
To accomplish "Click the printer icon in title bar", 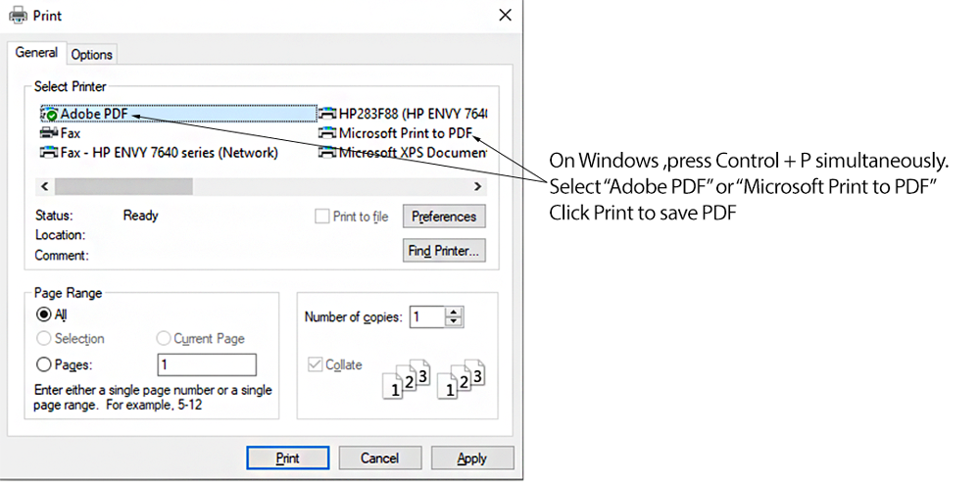I will (x=18, y=15).
